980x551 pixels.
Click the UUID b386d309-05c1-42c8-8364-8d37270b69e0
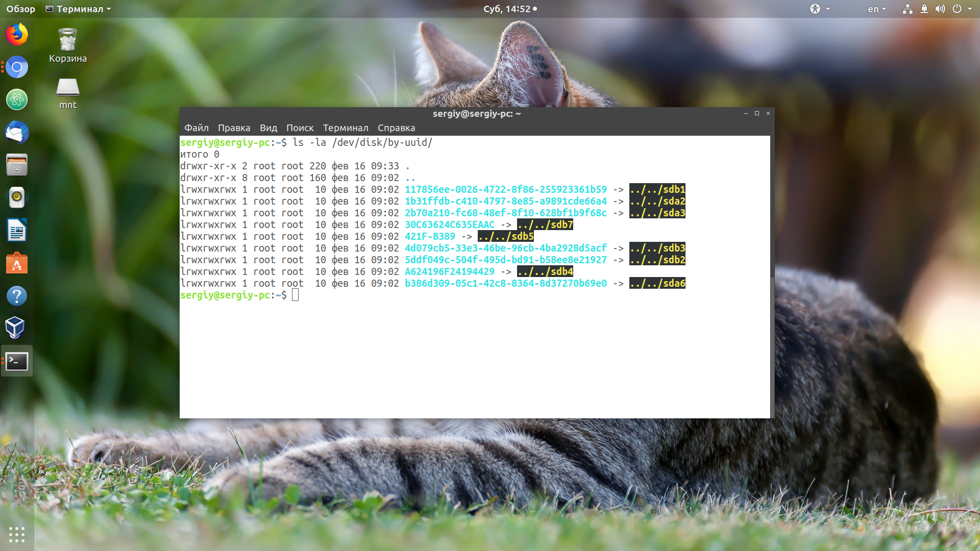506,283
